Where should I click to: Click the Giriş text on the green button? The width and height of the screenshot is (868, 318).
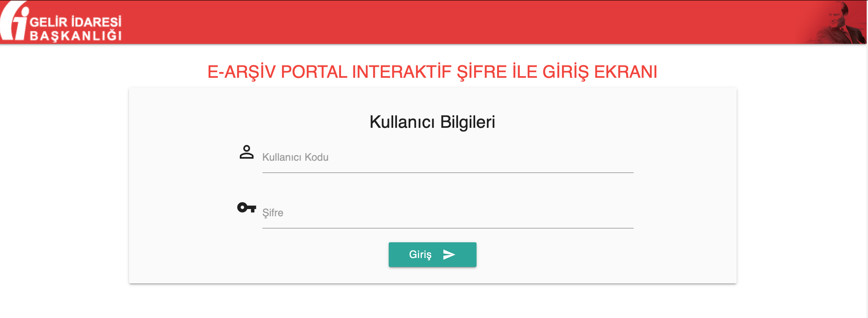click(420, 255)
